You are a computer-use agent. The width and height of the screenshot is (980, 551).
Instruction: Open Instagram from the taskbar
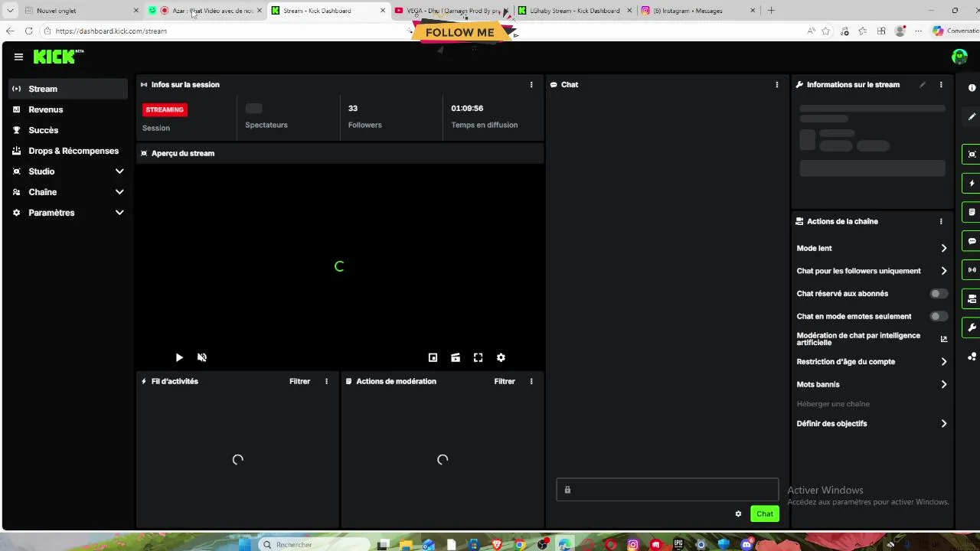pyautogui.click(x=633, y=545)
